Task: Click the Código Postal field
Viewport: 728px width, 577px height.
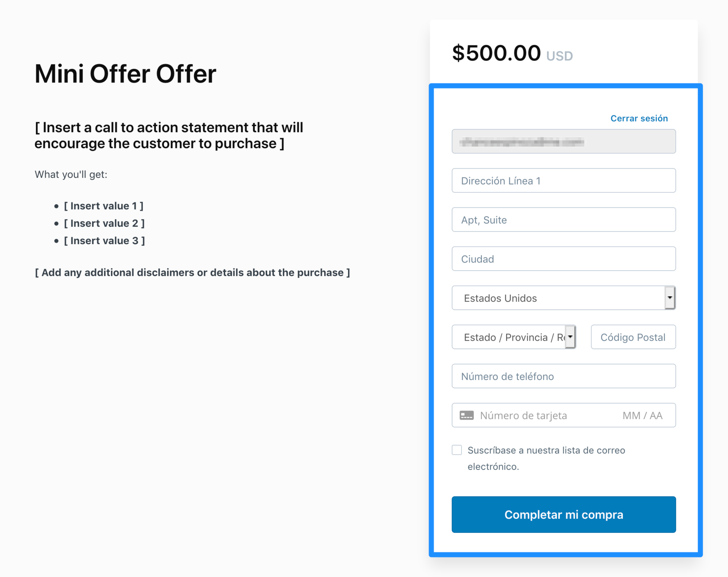Action: 633,337
